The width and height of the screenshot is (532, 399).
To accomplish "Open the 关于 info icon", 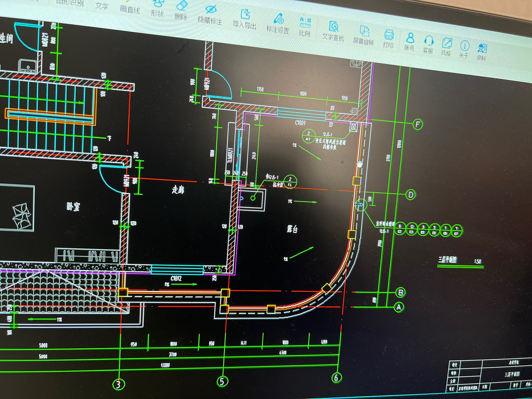I will [x=465, y=46].
